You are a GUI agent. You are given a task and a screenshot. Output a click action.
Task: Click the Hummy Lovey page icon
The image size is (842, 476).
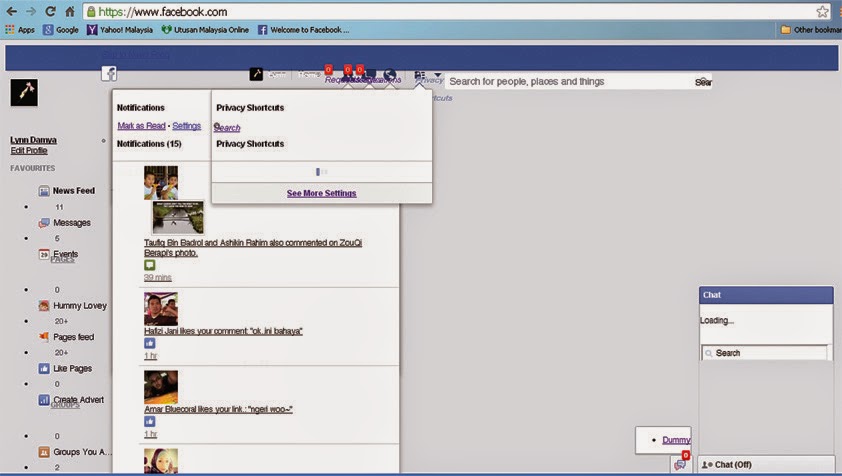[44, 306]
